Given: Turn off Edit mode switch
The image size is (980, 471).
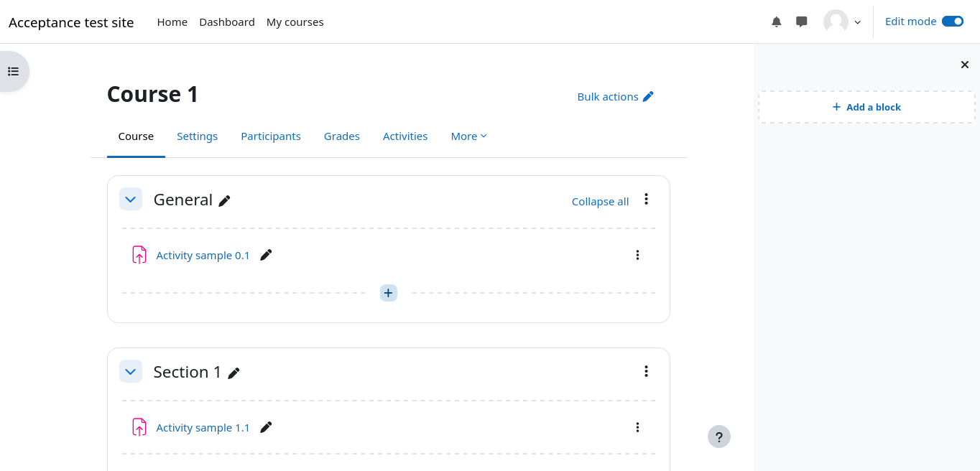Looking at the screenshot, I should 952,22.
